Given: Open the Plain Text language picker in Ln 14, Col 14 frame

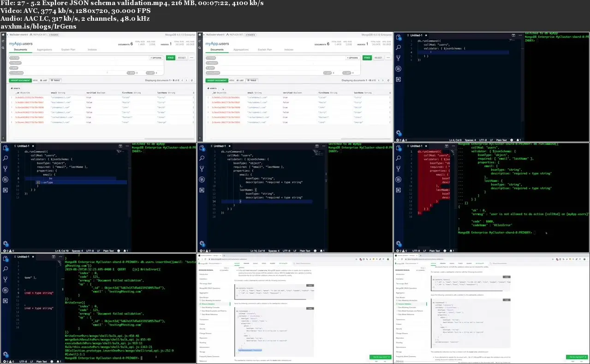Looking at the screenshot, I should [305, 251].
